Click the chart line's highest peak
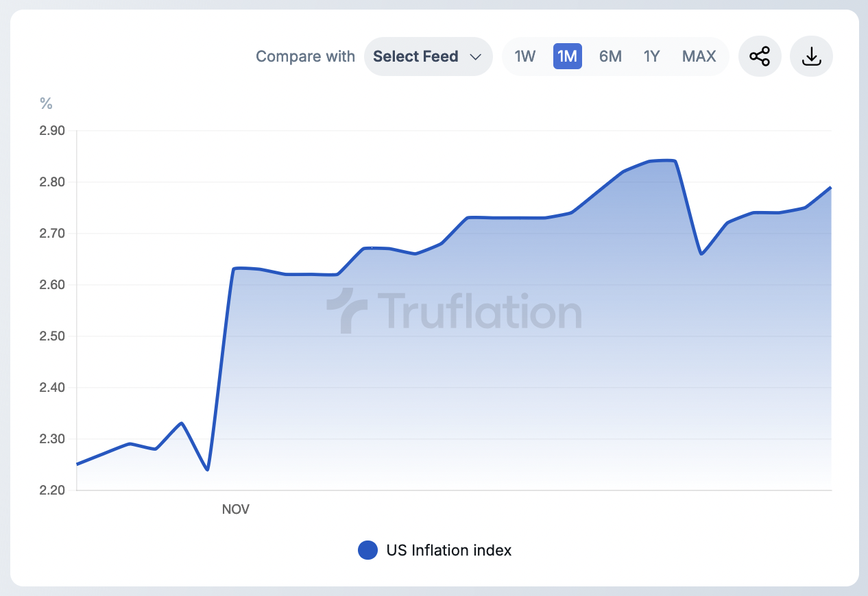Viewport: 868px width, 596px height. tap(662, 161)
